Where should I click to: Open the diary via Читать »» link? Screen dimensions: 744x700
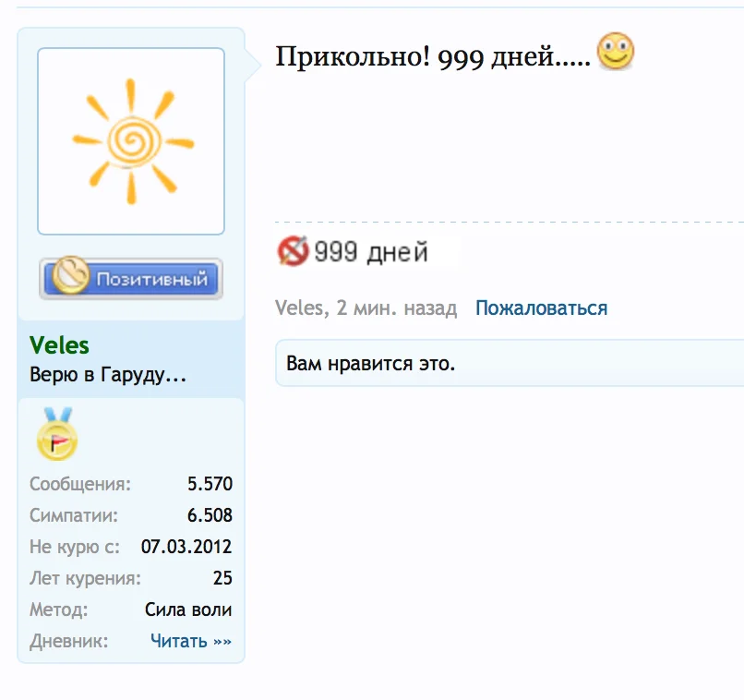coord(191,641)
